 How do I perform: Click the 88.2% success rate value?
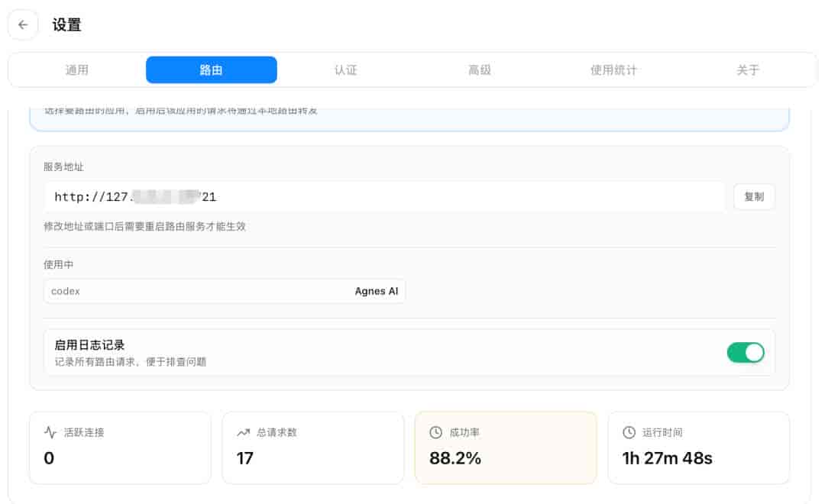(x=455, y=458)
